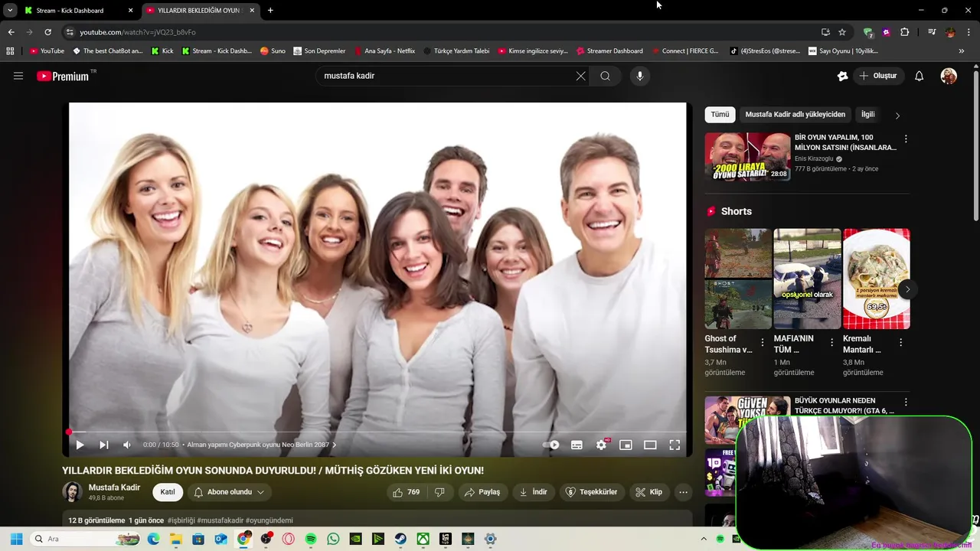Image resolution: width=980 pixels, height=551 pixels.
Task: Select the İlgili filter chip
Action: 867,115
